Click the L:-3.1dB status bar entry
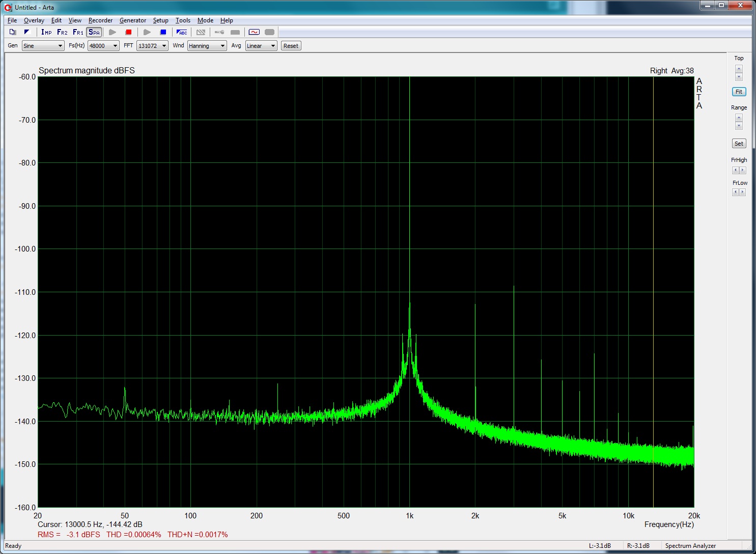 point(600,546)
